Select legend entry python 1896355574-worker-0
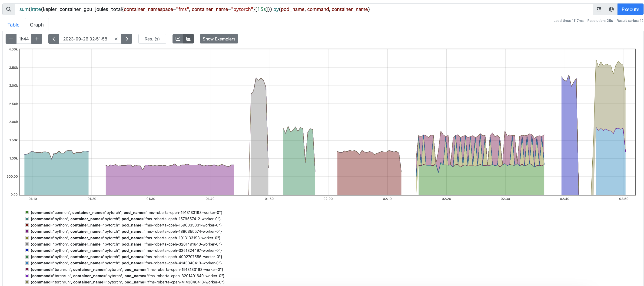Viewport: 644px width, 286px height. [x=126, y=232]
